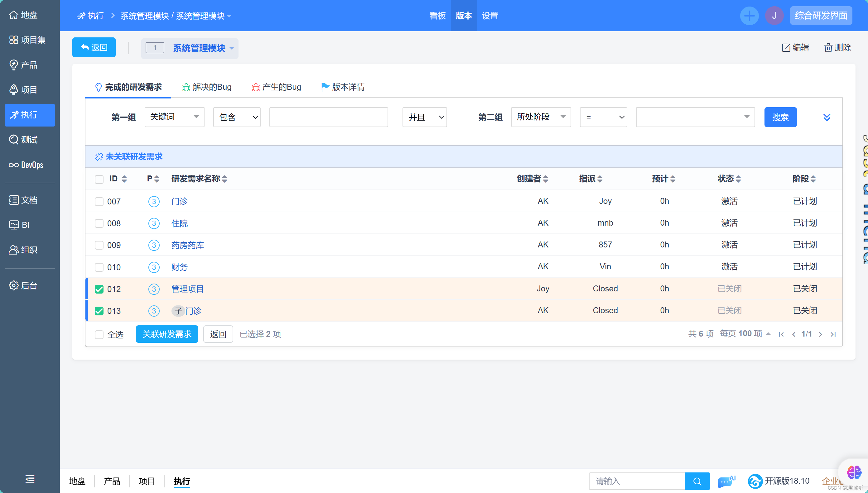Image resolution: width=868 pixels, height=493 pixels.
Task: Click the 关联研发需求 button
Action: point(167,334)
